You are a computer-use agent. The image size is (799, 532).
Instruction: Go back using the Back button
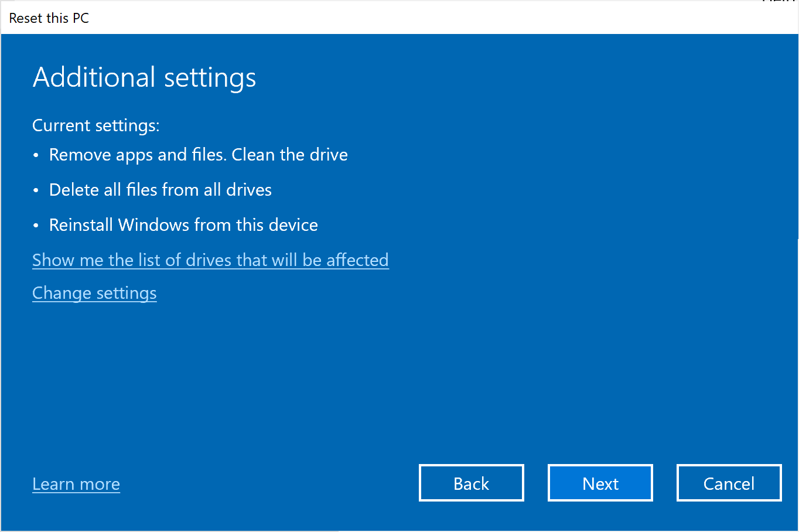point(471,483)
